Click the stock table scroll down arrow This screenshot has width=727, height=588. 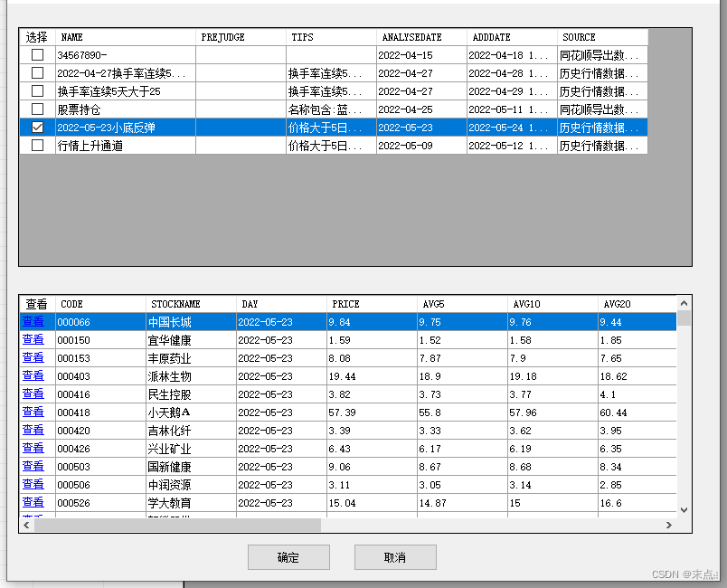pyautogui.click(x=684, y=509)
